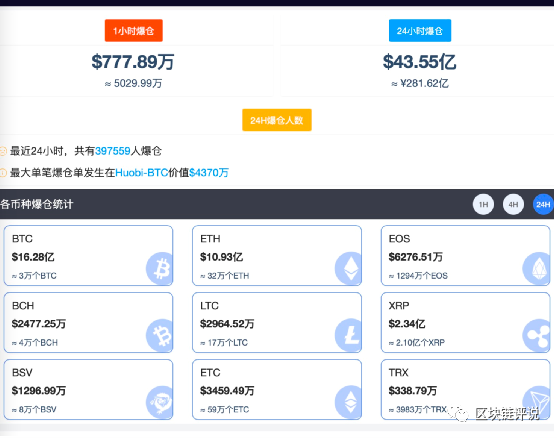Select the 24H time range
The image size is (557, 438).
tap(543, 205)
